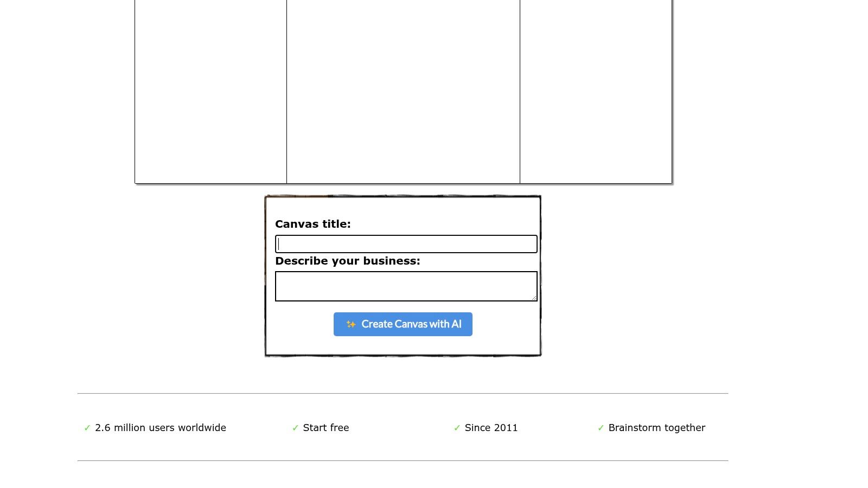Click the checkmark beside Since 2011
This screenshot has width=868, height=488.
[x=456, y=428]
